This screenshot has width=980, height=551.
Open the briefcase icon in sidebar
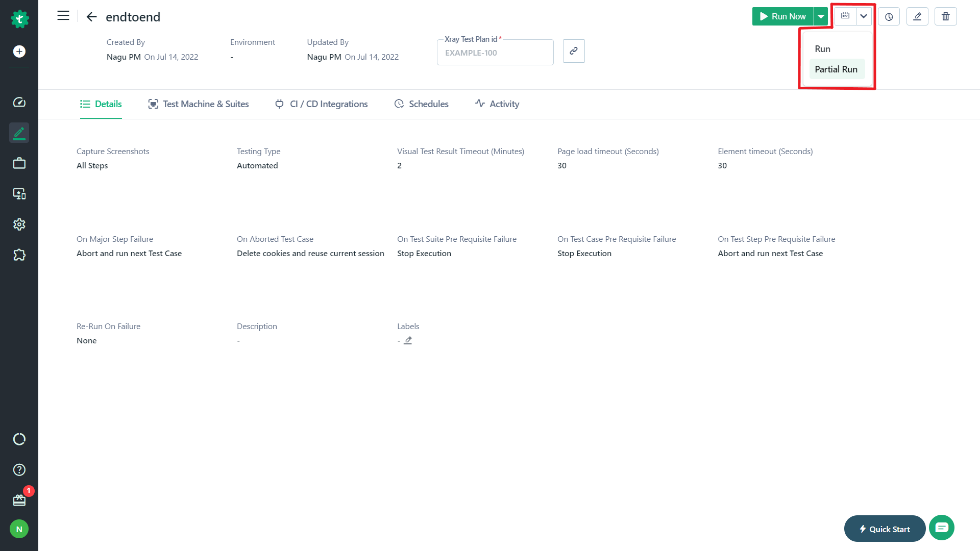point(19,163)
